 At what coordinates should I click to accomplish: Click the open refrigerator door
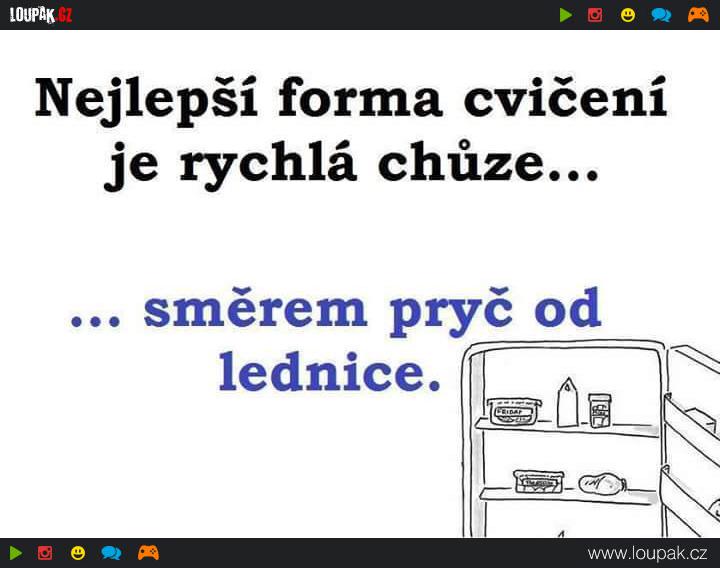click(691, 441)
